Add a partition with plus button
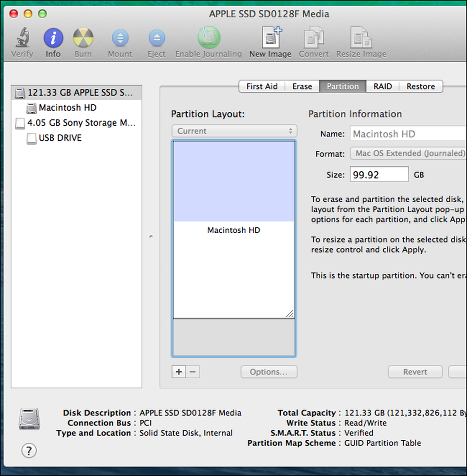This screenshot has height=476, width=467. [179, 372]
